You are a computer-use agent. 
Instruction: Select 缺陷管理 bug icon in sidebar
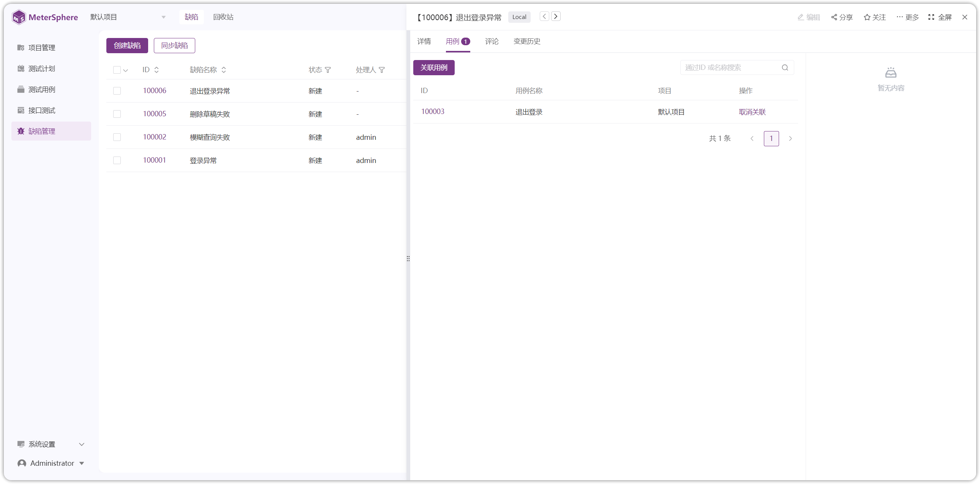click(21, 131)
